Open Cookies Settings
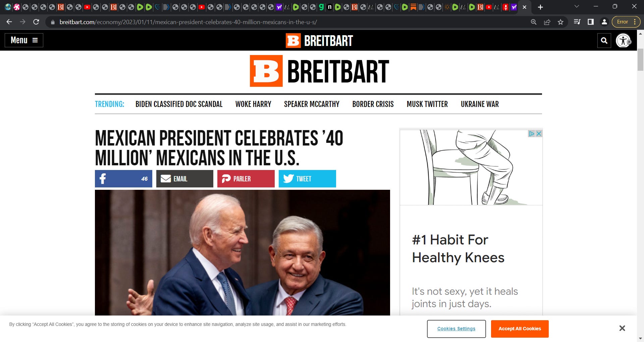Viewport: 644px width, 342px height. click(x=456, y=329)
